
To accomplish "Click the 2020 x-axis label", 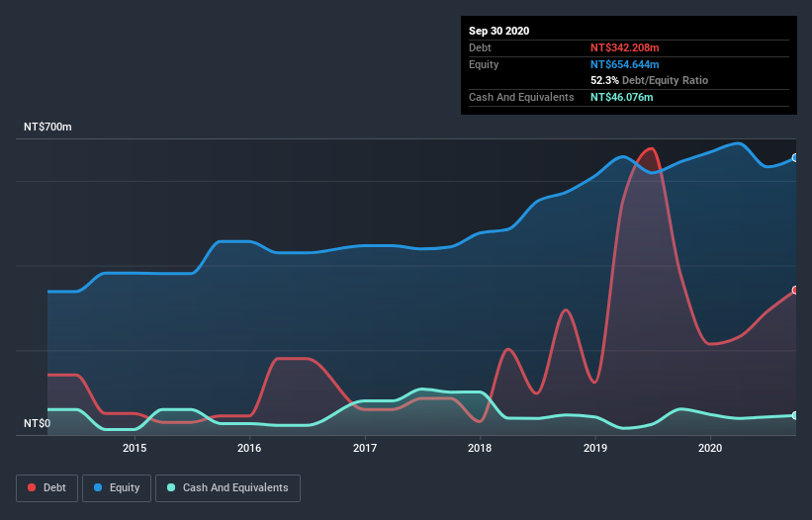I will pos(710,448).
